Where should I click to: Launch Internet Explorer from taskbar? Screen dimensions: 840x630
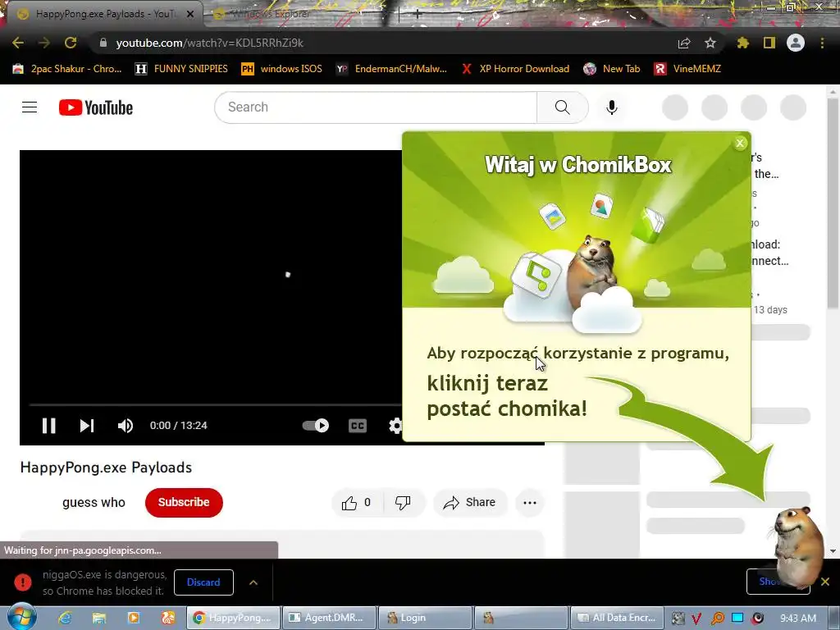[x=65, y=618]
